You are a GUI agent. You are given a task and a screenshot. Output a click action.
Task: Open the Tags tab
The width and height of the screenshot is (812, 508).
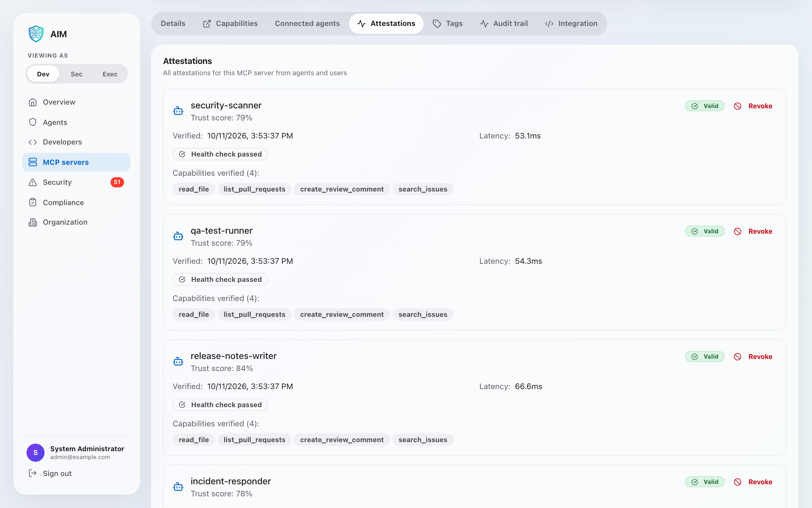447,24
